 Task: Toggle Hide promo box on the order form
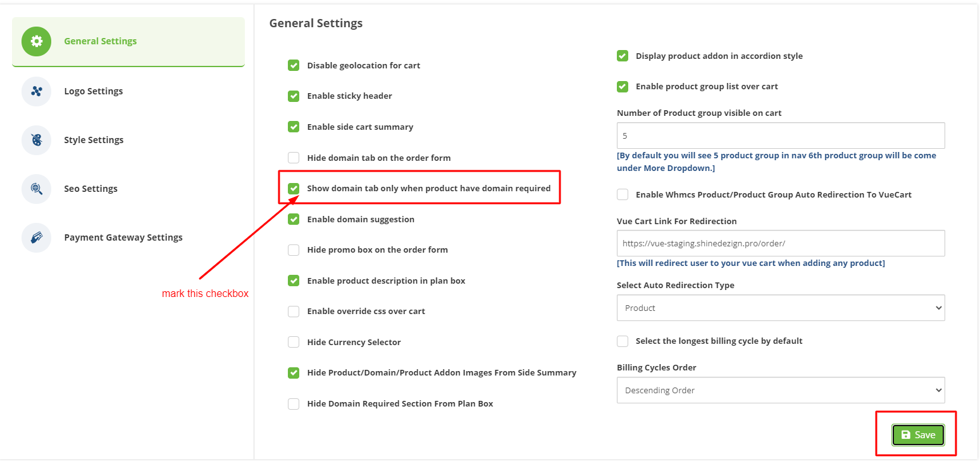(x=294, y=249)
